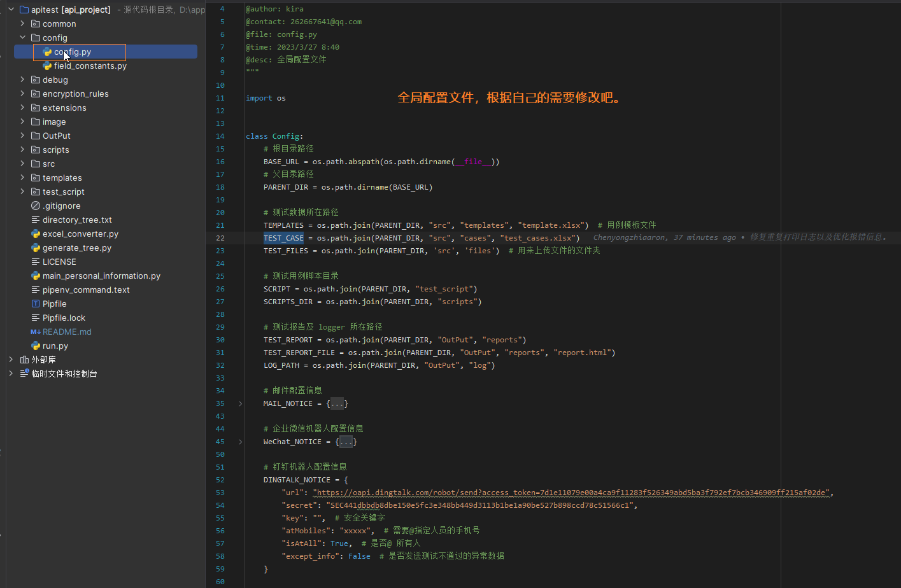Click the common folder icon

36,24
